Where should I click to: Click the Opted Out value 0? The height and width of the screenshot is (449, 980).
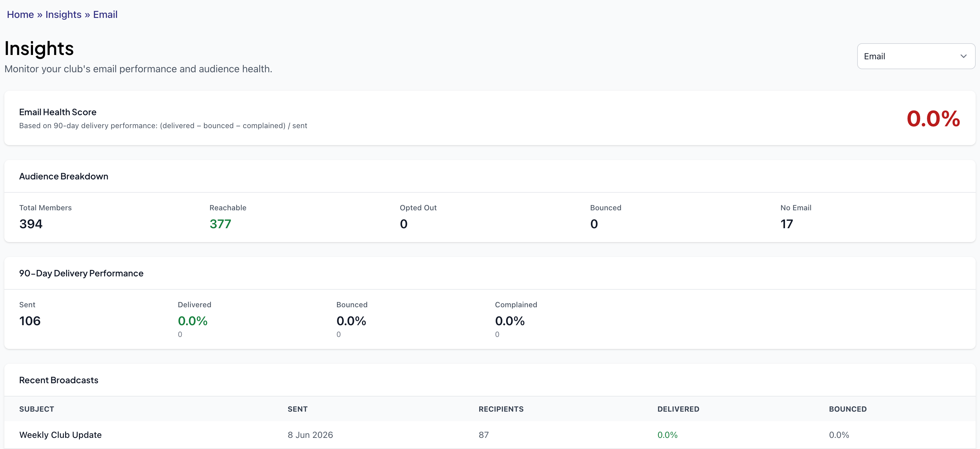pyautogui.click(x=404, y=224)
